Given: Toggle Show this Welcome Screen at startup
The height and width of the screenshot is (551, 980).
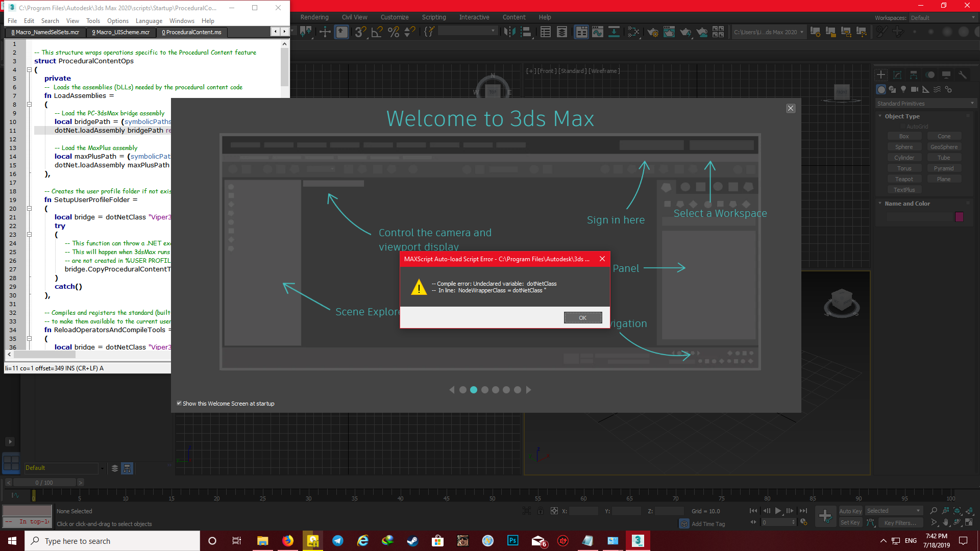Looking at the screenshot, I should point(179,404).
